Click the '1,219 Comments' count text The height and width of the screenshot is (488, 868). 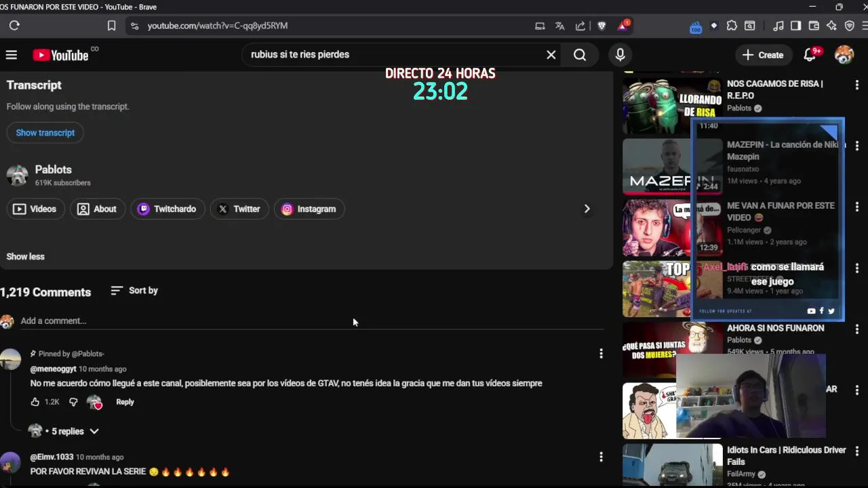[x=45, y=292]
